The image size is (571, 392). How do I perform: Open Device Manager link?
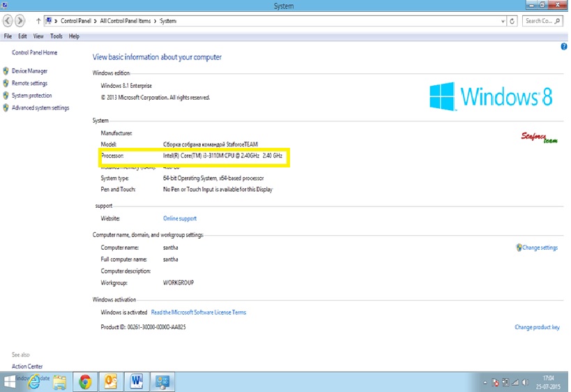point(29,70)
